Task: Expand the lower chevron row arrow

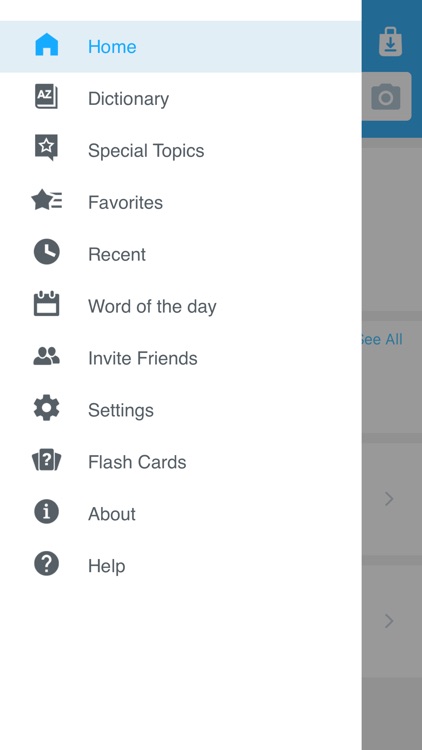Action: click(x=389, y=621)
